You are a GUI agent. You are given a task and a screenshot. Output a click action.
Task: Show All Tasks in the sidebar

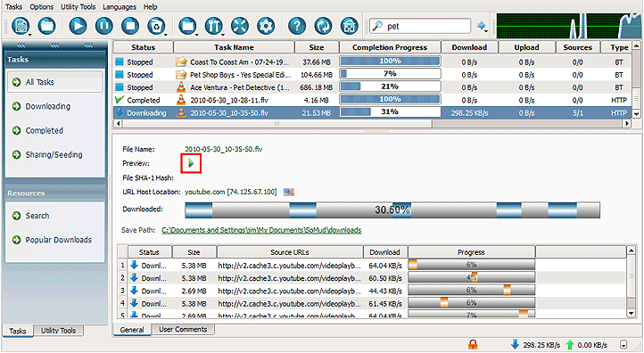pos(54,82)
